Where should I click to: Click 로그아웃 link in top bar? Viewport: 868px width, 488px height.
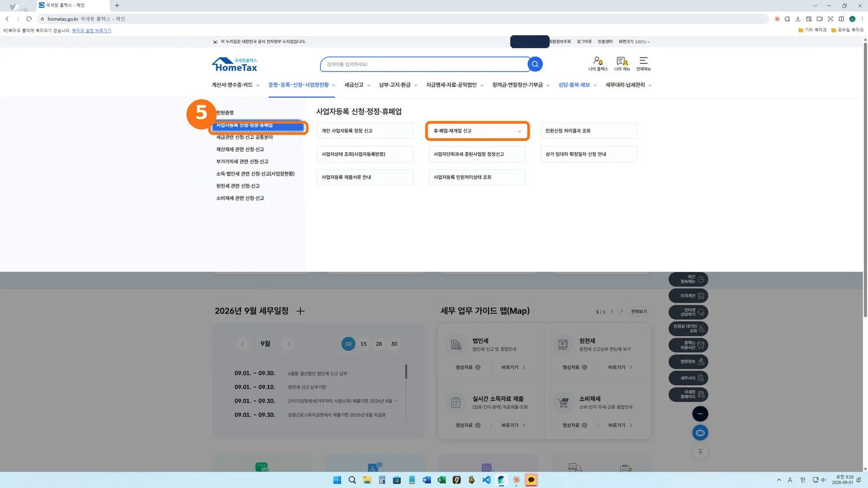point(584,42)
